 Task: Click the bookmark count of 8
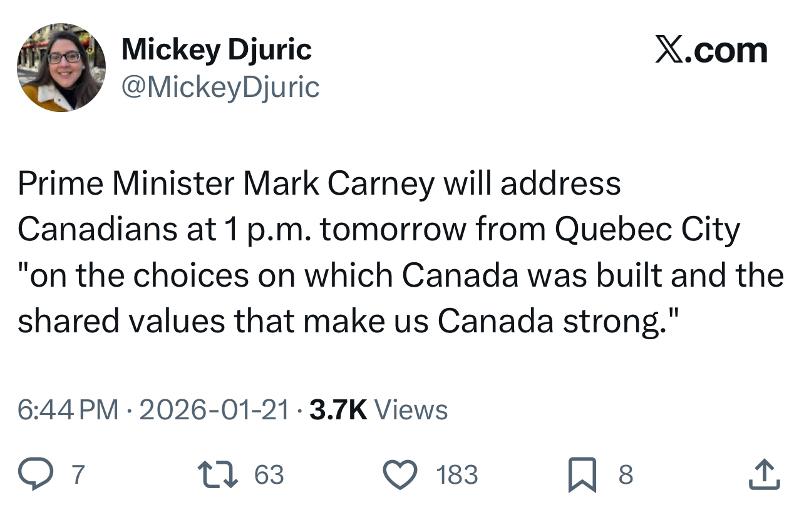626,475
